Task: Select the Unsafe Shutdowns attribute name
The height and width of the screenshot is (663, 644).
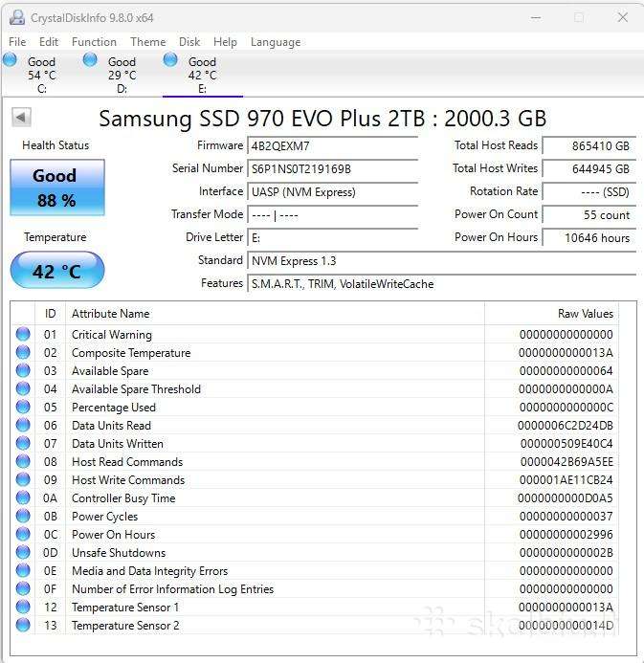Action: [119, 553]
